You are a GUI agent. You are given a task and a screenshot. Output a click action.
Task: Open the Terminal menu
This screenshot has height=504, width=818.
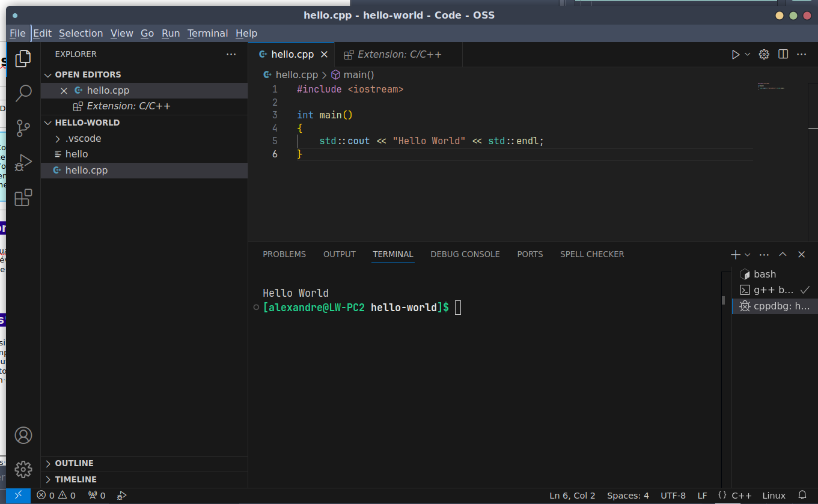207,33
